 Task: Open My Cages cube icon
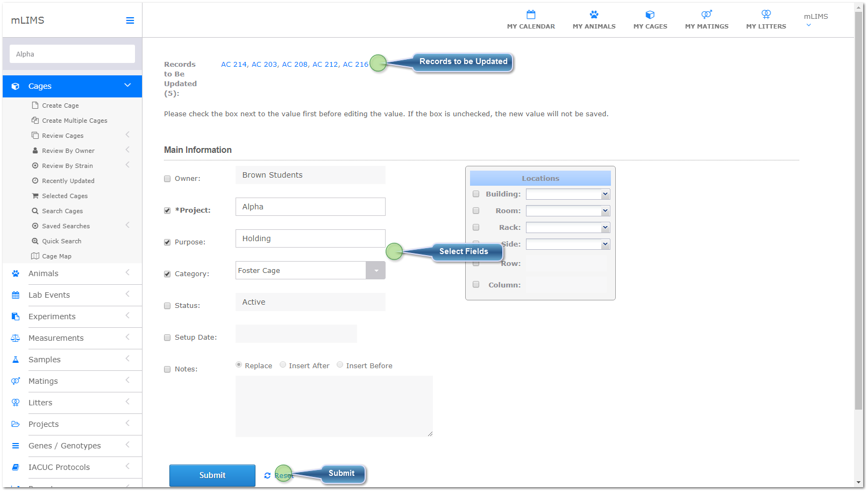[x=650, y=15]
